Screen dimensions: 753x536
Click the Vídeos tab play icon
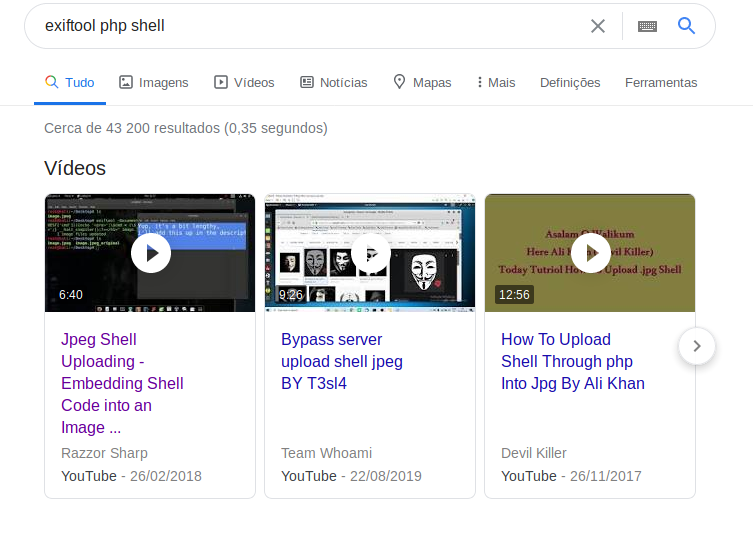[221, 82]
